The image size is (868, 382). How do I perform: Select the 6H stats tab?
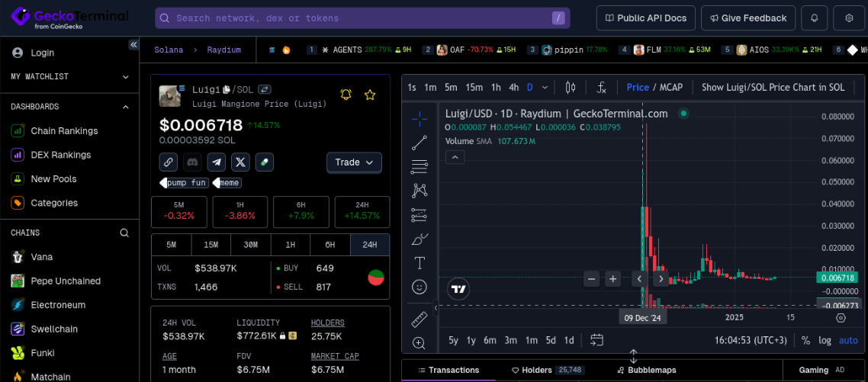click(x=330, y=245)
